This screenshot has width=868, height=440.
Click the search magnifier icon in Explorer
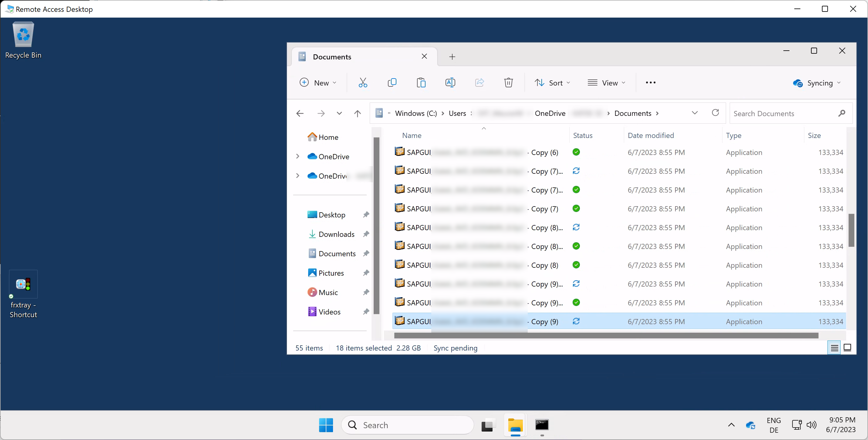(841, 113)
